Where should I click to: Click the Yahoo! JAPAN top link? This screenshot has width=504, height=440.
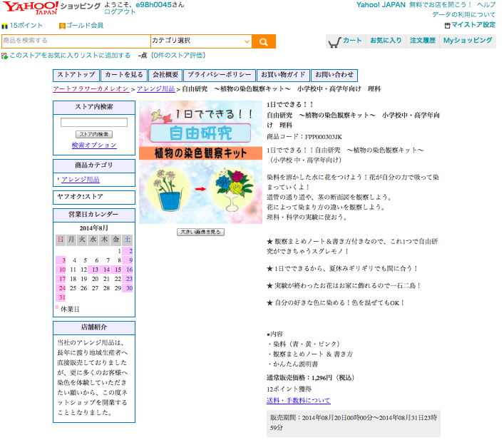point(381,5)
